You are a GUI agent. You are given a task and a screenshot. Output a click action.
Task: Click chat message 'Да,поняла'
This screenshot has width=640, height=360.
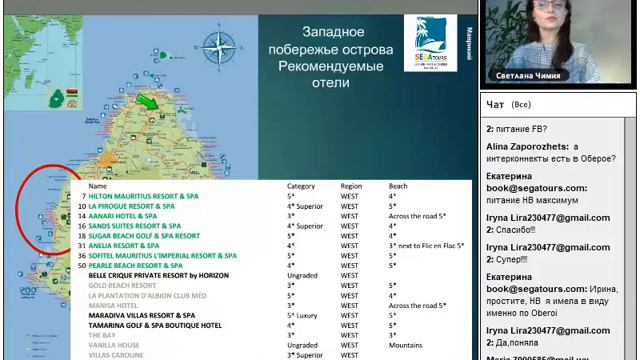tap(517, 343)
